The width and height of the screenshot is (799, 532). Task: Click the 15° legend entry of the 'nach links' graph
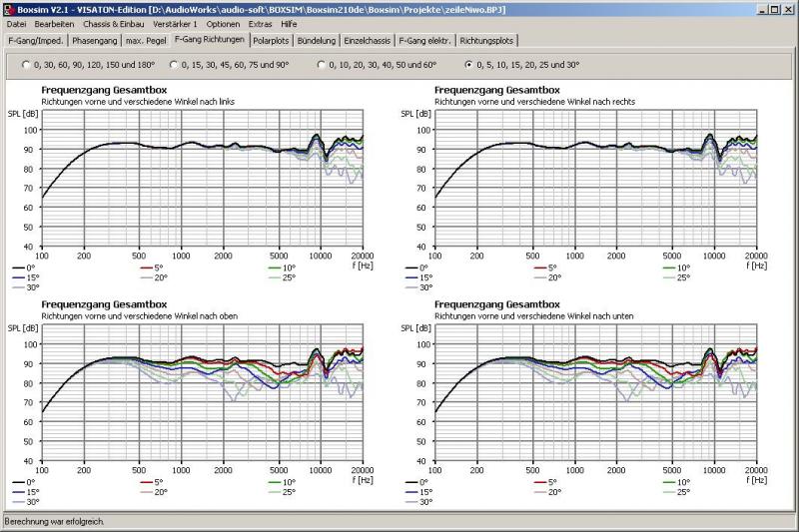(x=26, y=277)
